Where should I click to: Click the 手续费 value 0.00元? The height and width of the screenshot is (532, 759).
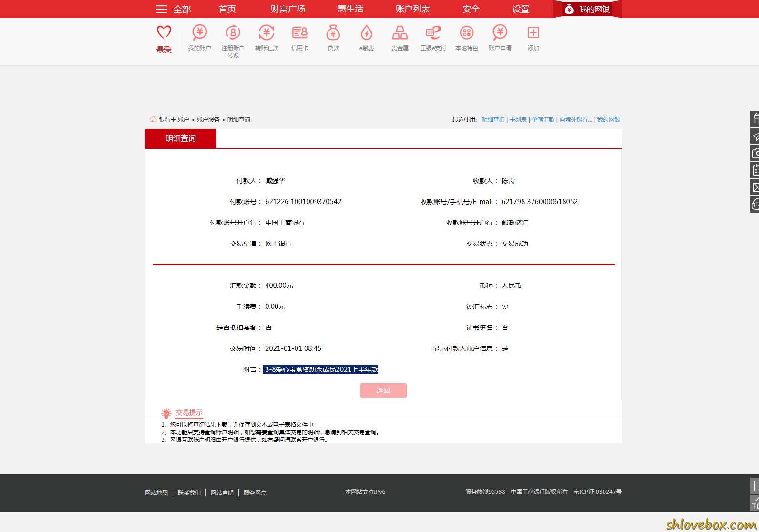[275, 307]
